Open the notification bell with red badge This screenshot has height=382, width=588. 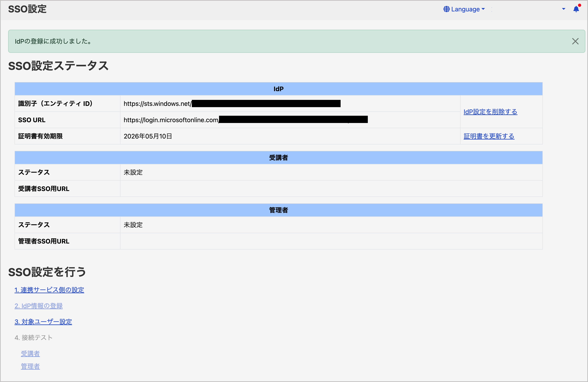(576, 9)
